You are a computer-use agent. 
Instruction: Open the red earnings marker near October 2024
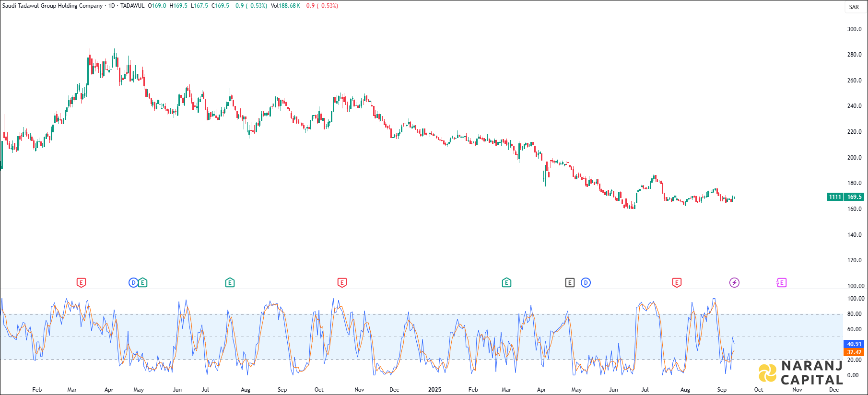coord(342,283)
